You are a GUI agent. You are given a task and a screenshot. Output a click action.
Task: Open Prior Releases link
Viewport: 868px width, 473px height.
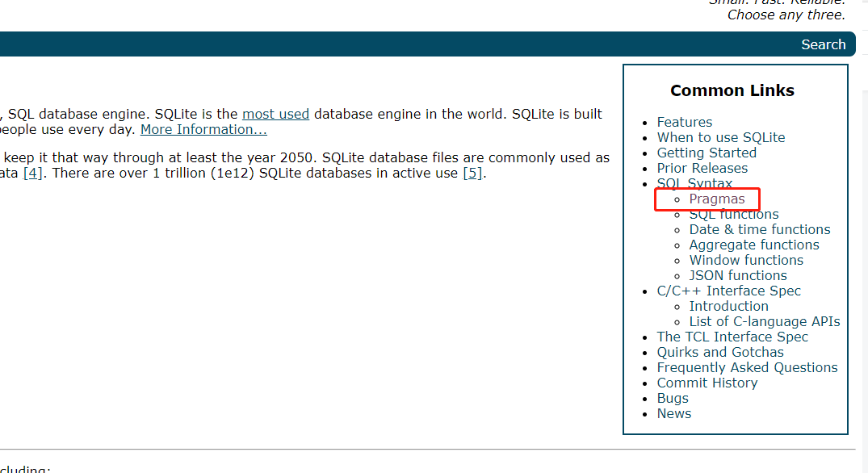click(702, 168)
